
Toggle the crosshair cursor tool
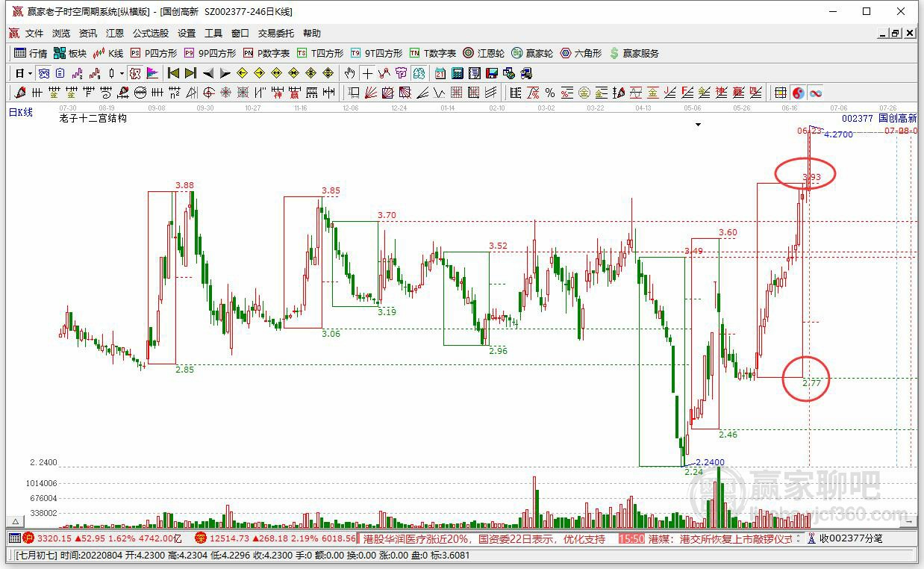click(367, 73)
